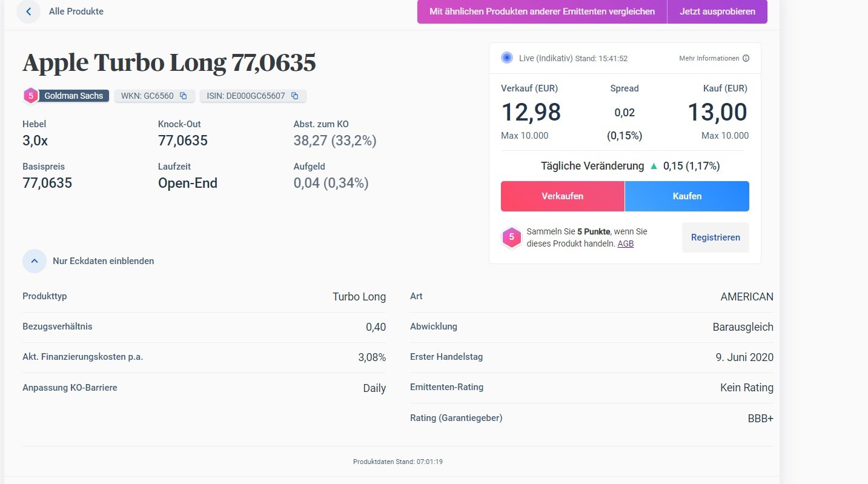Screen dimensions: 868x484
Task: Click the blue live indicator dot
Action: pos(507,58)
